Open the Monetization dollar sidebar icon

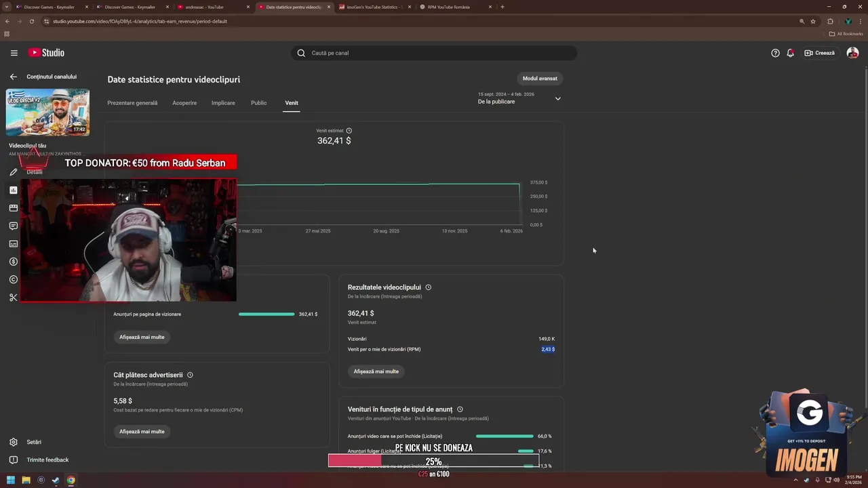click(13, 262)
